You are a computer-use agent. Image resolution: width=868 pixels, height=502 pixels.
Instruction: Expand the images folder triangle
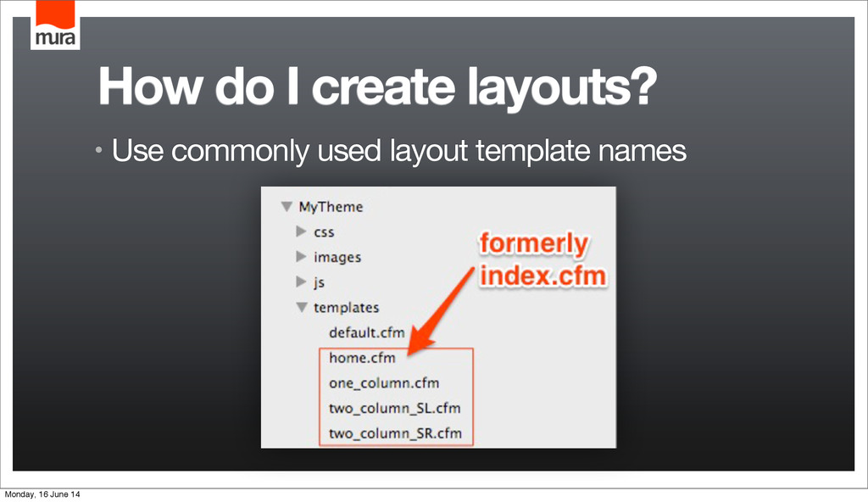(301, 257)
